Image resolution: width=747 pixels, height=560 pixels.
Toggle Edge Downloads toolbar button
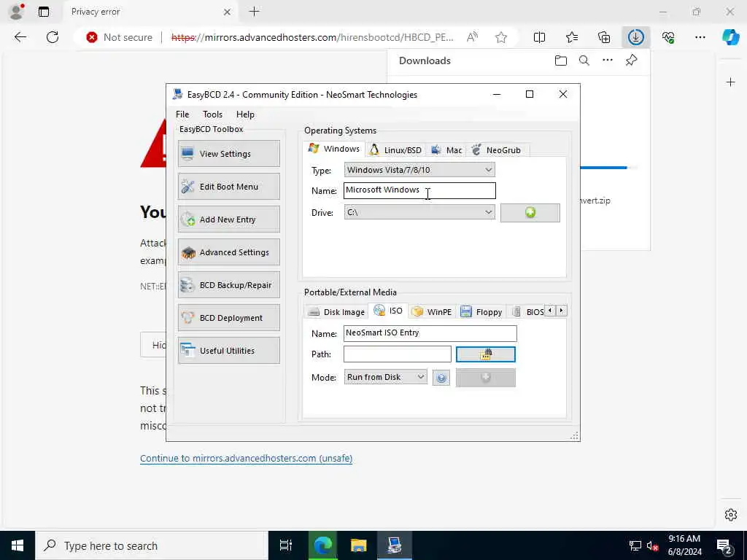click(x=635, y=37)
